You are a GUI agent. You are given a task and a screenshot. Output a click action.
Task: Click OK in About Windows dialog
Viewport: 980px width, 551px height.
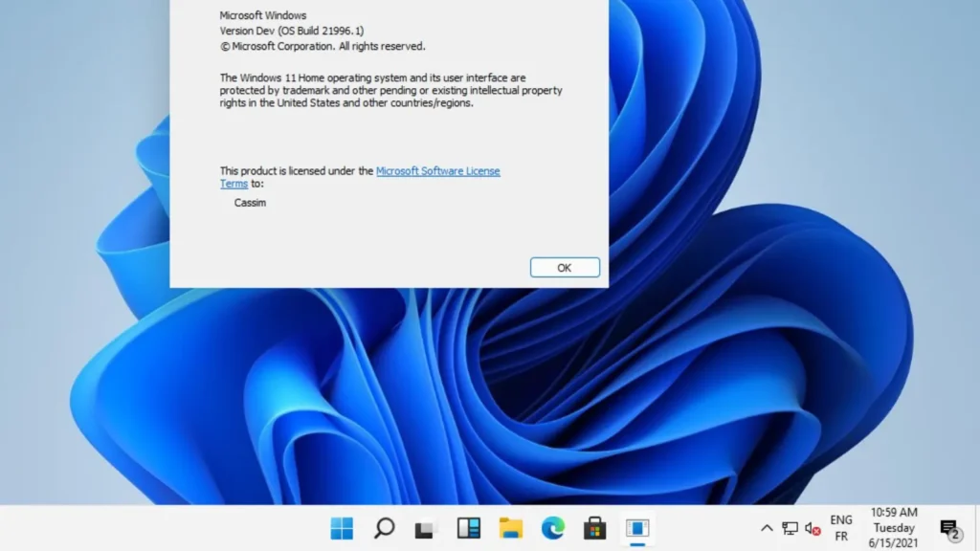pos(565,268)
